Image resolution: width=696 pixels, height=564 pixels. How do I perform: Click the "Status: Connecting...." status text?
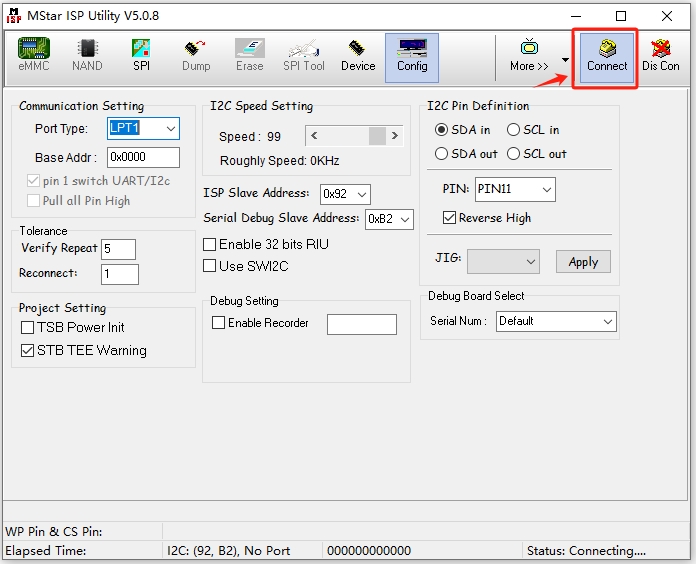586,551
